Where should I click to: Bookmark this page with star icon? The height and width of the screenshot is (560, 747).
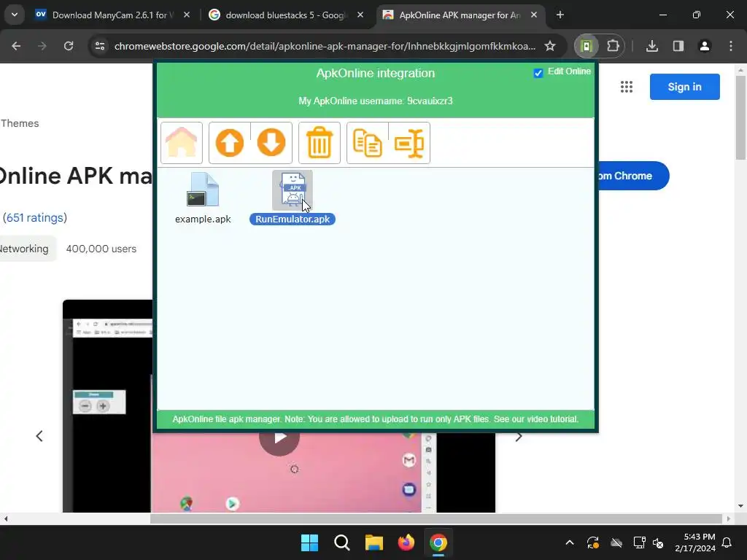click(550, 46)
